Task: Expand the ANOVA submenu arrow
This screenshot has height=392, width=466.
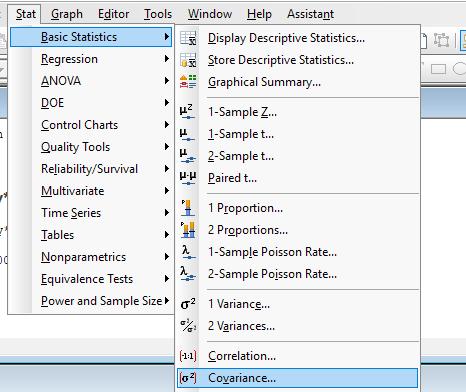Action: tap(167, 81)
